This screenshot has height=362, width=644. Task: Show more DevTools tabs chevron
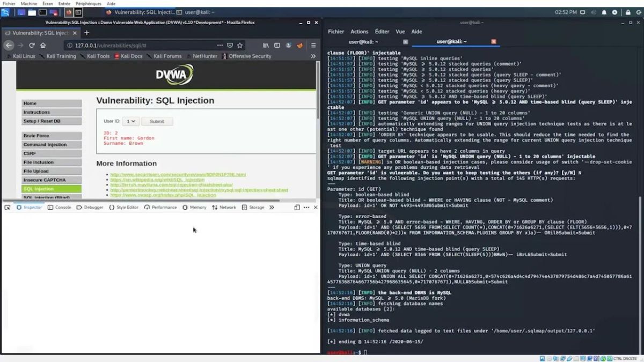[x=272, y=207]
